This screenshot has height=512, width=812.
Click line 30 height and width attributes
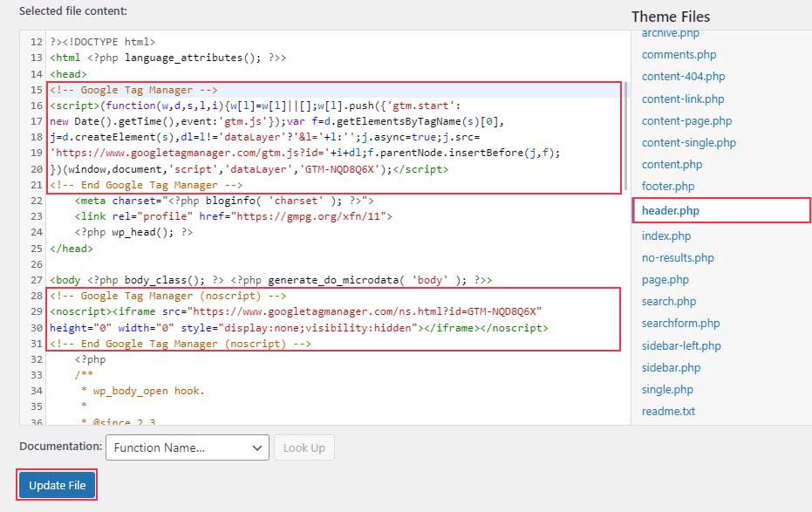(112, 328)
